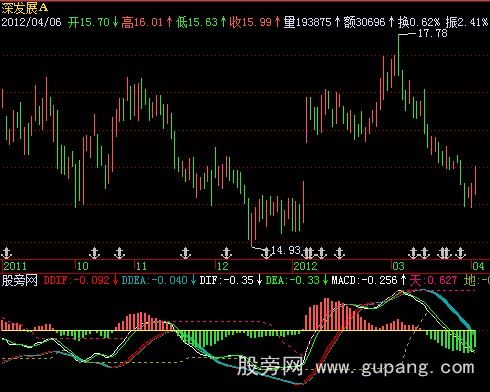
Task: Select the low price 低15.63
Action: pyautogui.click(x=197, y=22)
